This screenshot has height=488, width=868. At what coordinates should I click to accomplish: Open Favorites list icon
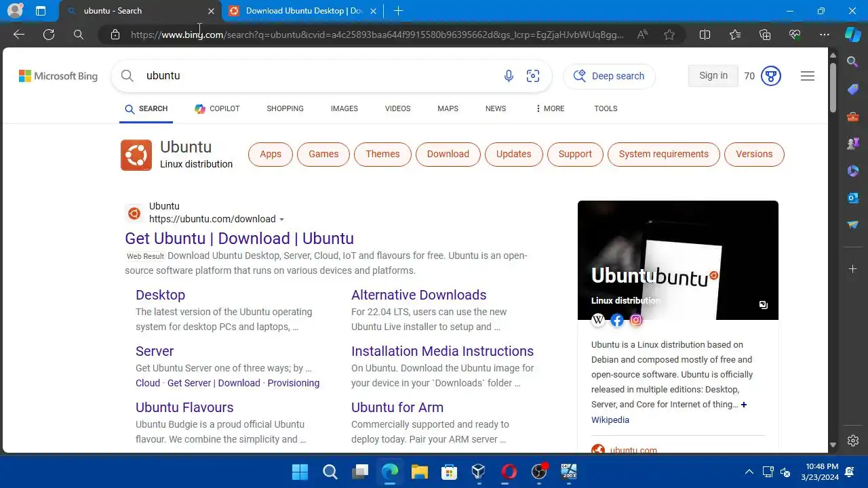(735, 35)
